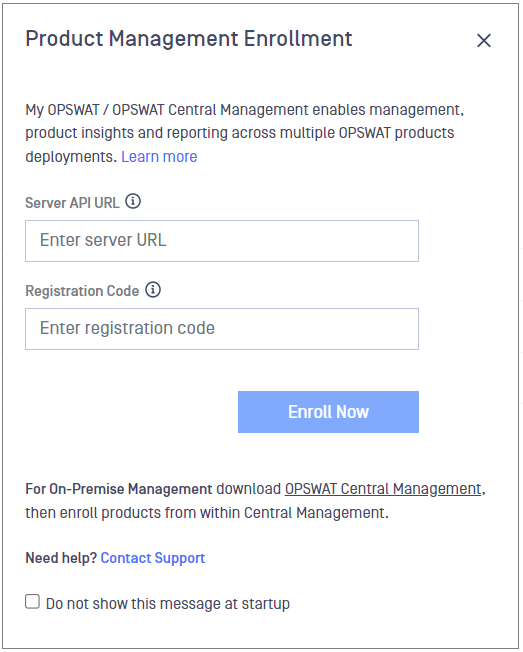Click the Enroll Now button
Screen dimensions: 523x652
(x=328, y=412)
